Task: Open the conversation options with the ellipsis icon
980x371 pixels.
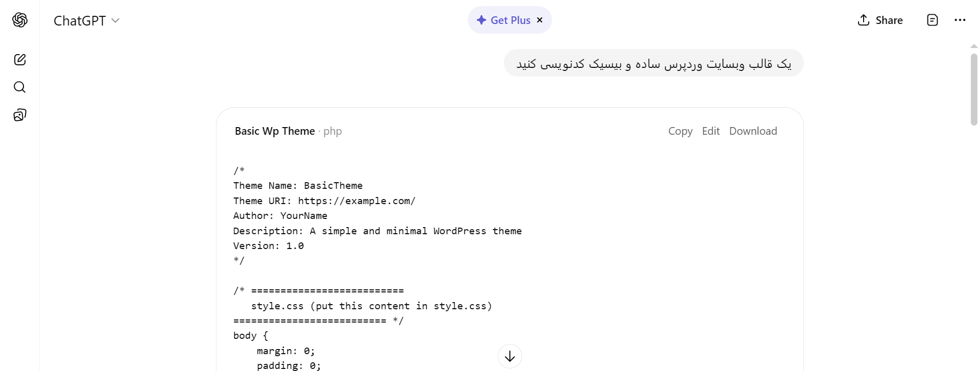Action: (961, 20)
